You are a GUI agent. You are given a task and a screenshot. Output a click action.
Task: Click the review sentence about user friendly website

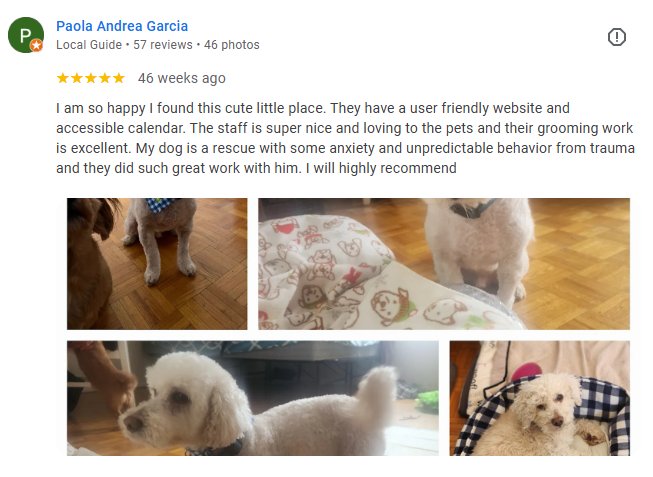[450, 108]
